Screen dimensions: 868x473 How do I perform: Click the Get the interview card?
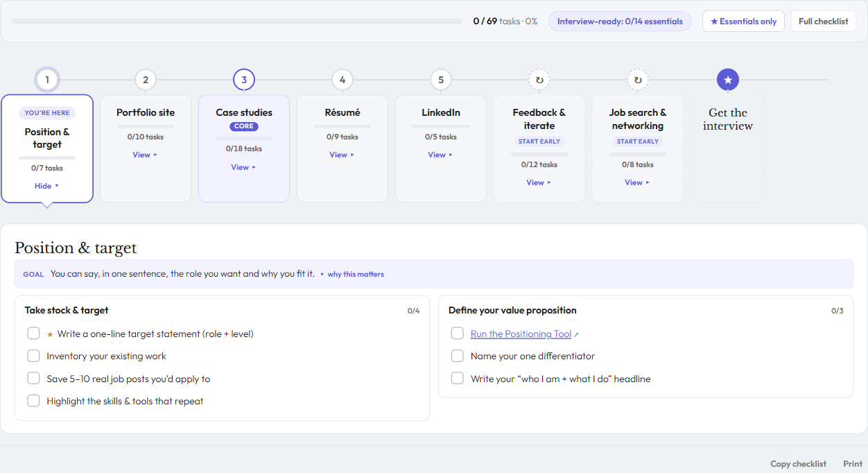tap(728, 148)
